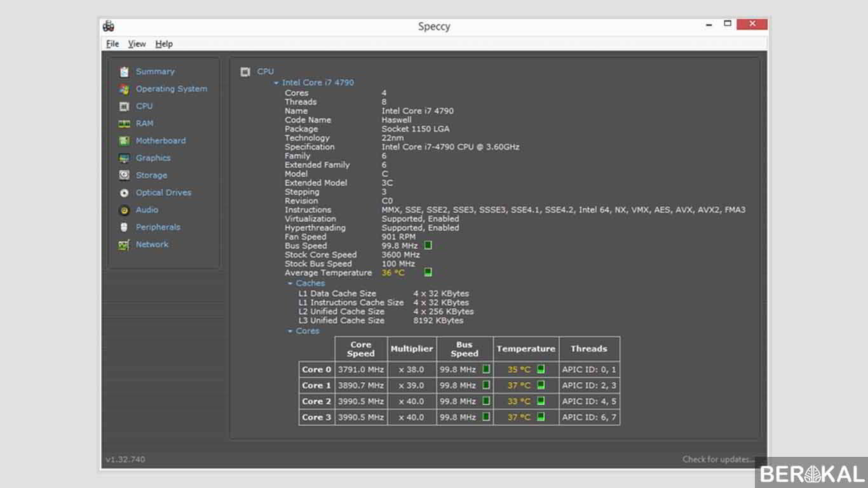Click the x 38.0 multiplier cell
This screenshot has height=488, width=868.
(412, 369)
